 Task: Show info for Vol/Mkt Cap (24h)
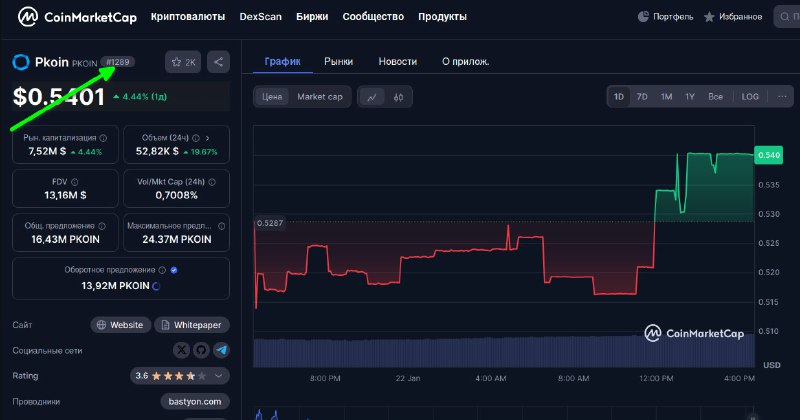(x=212, y=182)
